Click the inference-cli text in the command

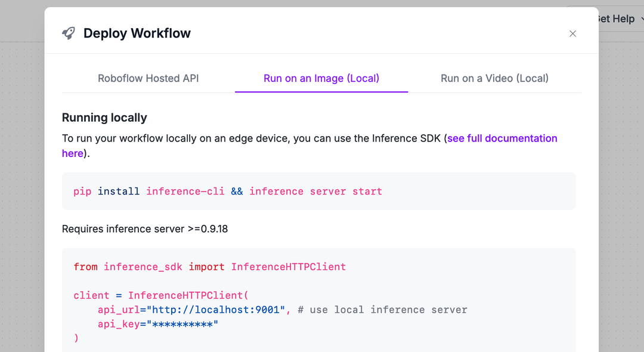click(x=185, y=191)
